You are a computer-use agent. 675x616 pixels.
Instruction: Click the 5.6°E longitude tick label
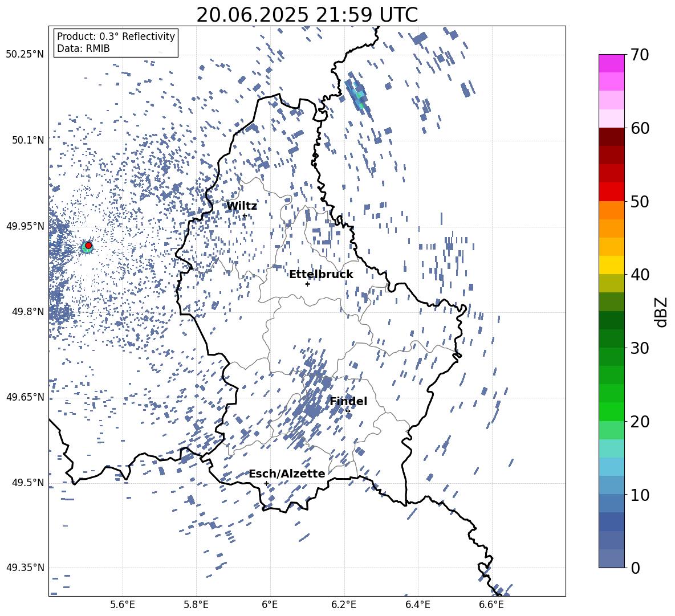click(x=122, y=605)
